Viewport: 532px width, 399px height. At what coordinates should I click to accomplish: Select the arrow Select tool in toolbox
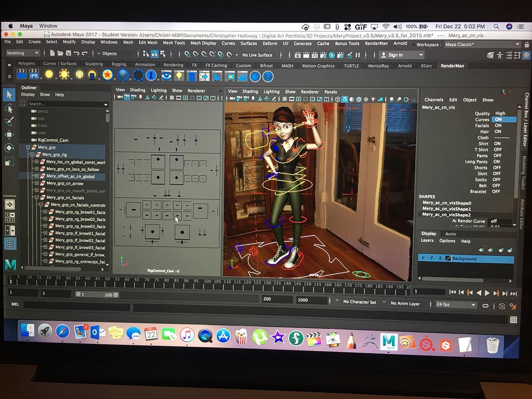(x=9, y=94)
